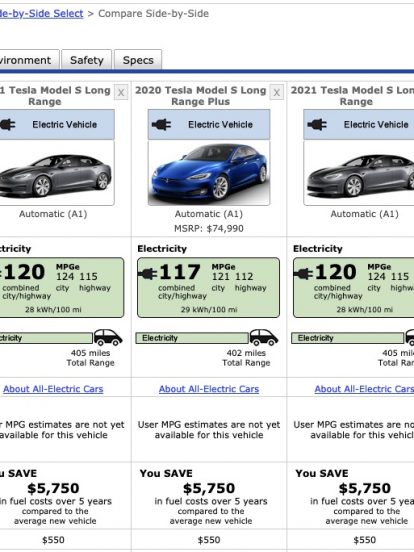Click the gray Tesla photo in rightmost column
The image size is (414, 552).
click(x=359, y=173)
